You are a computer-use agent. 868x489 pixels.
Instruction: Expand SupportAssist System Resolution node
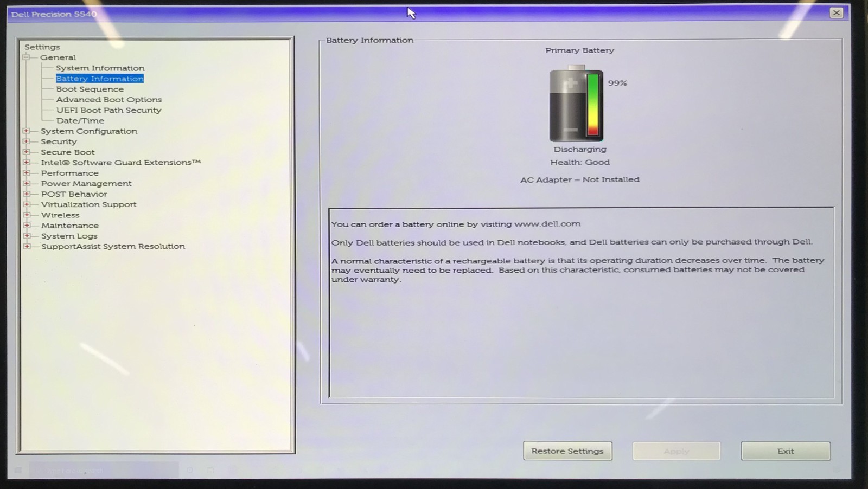pyautogui.click(x=27, y=246)
